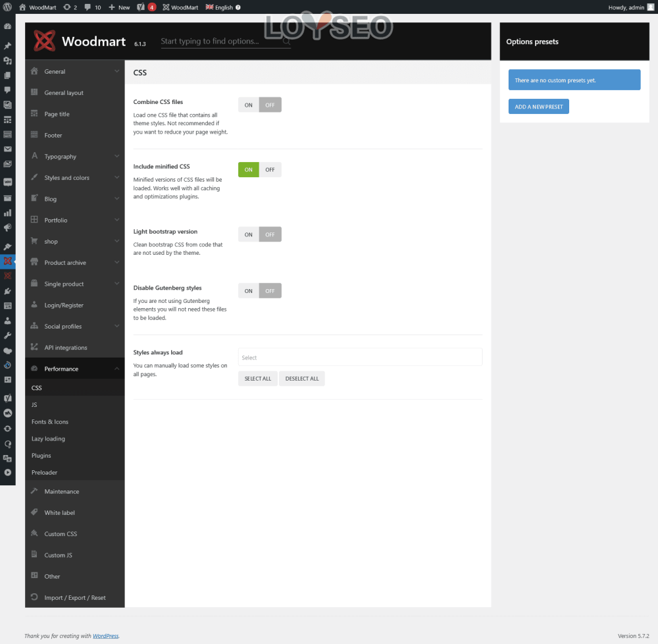Collapse the Performance section chevron

pos(116,369)
